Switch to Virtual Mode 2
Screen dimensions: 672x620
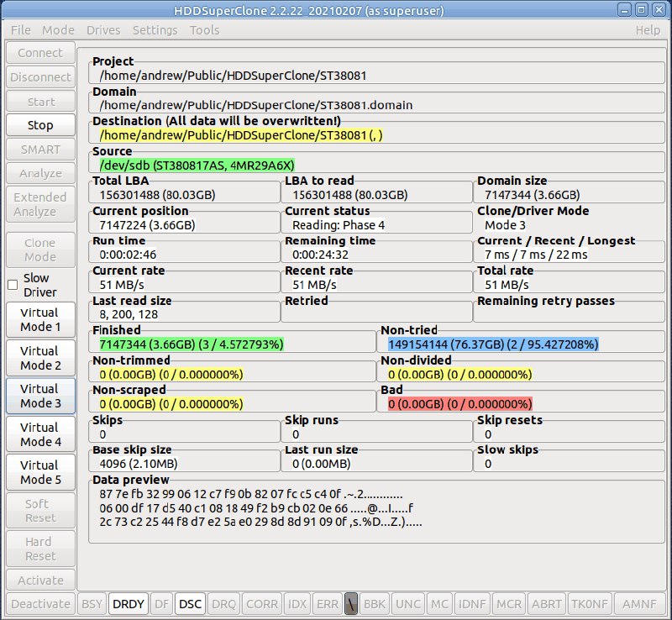pos(40,358)
